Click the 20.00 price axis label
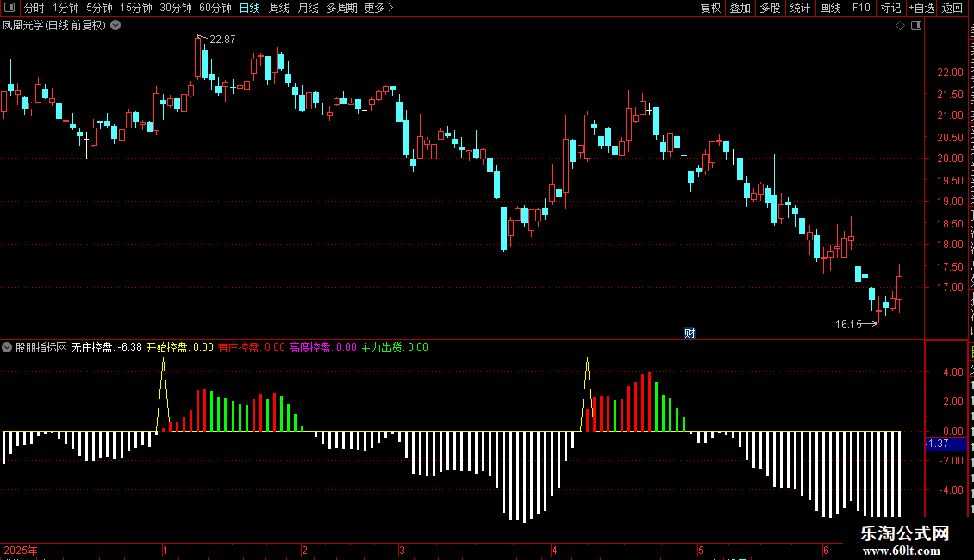The image size is (974, 560). 950,159
